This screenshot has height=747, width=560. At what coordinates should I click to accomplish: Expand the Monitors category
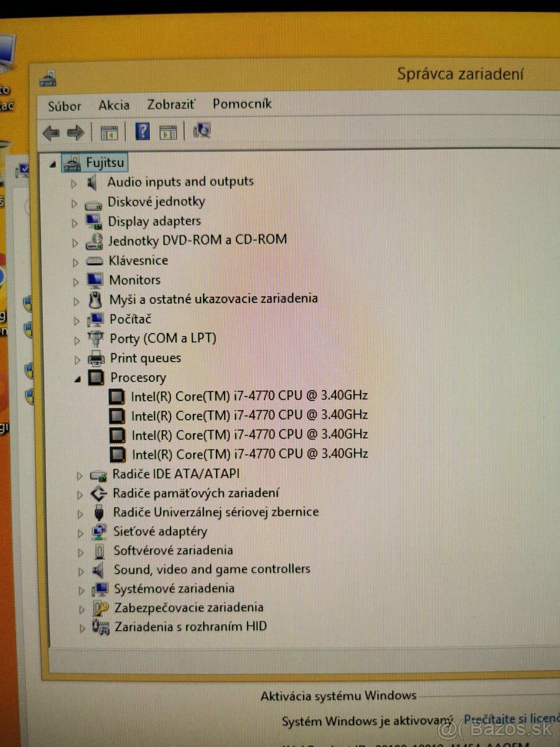click(75, 280)
